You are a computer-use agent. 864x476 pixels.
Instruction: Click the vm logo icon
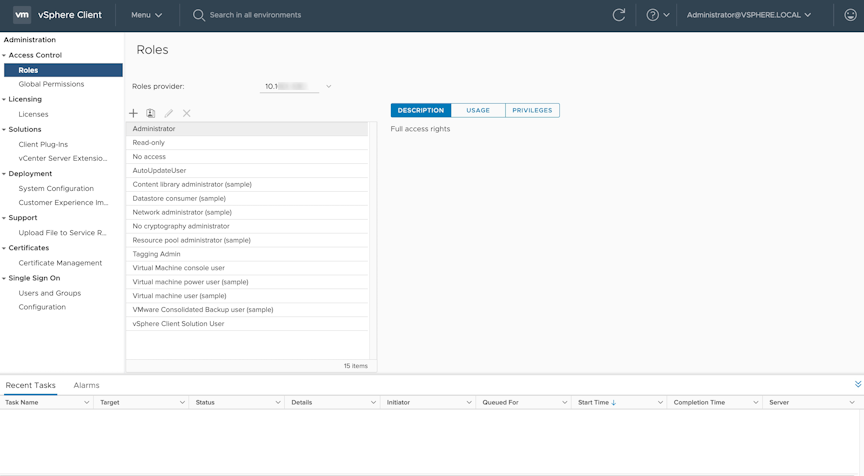click(22, 15)
